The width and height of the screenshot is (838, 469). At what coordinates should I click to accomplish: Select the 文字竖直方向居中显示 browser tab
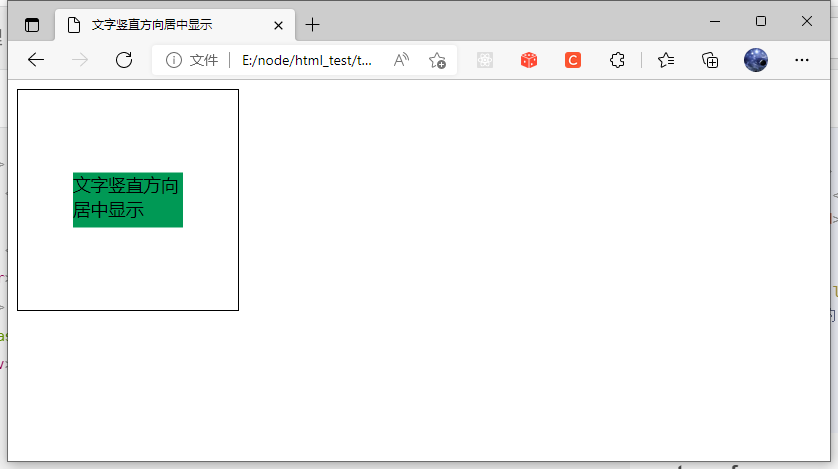[174, 25]
